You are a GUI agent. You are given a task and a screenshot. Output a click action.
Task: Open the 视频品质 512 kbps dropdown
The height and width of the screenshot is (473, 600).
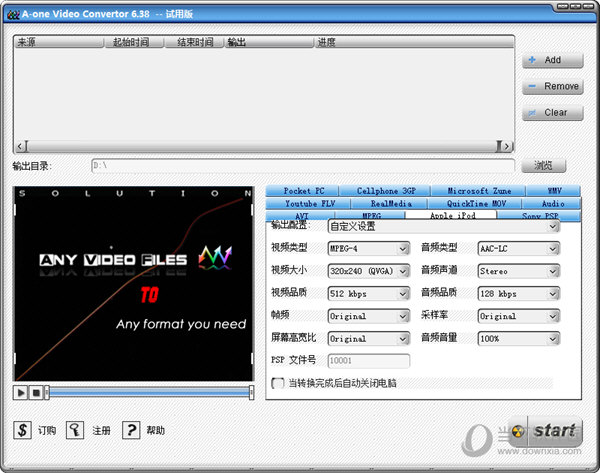[x=403, y=294]
